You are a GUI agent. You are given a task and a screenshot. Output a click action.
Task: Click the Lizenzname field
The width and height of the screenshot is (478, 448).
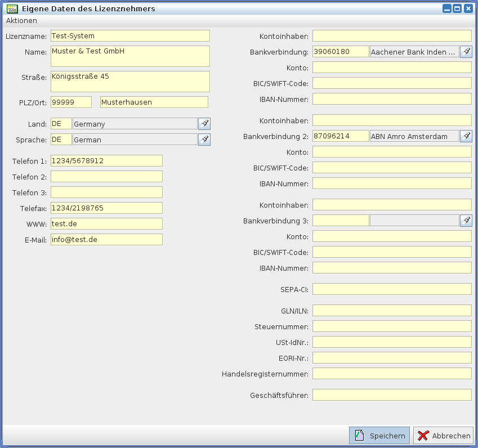[x=130, y=36]
